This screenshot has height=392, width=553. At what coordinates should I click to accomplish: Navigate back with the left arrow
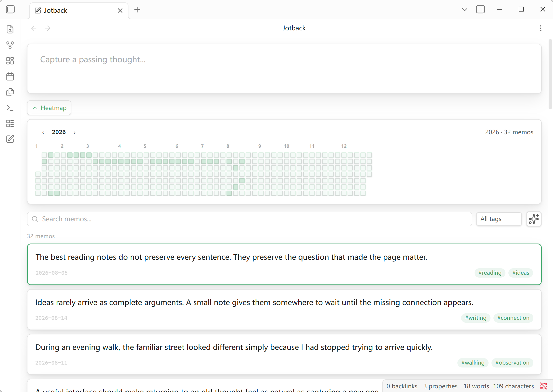click(34, 28)
